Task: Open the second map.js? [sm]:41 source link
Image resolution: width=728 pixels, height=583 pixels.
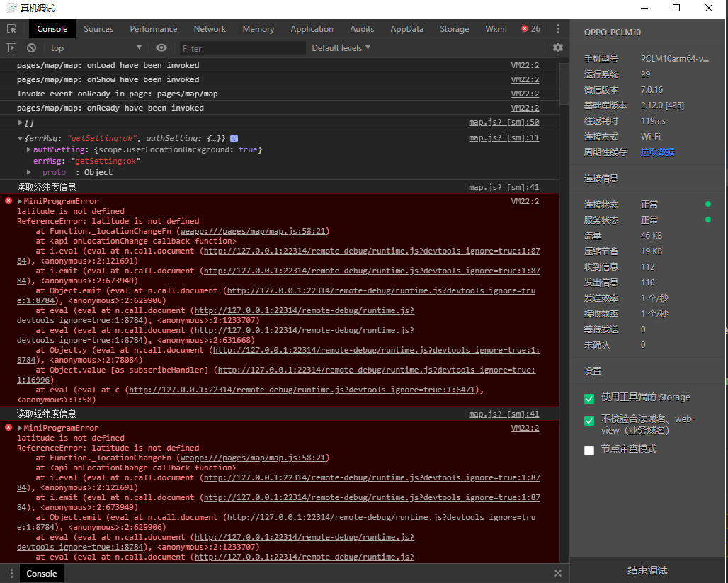Action: coord(504,414)
